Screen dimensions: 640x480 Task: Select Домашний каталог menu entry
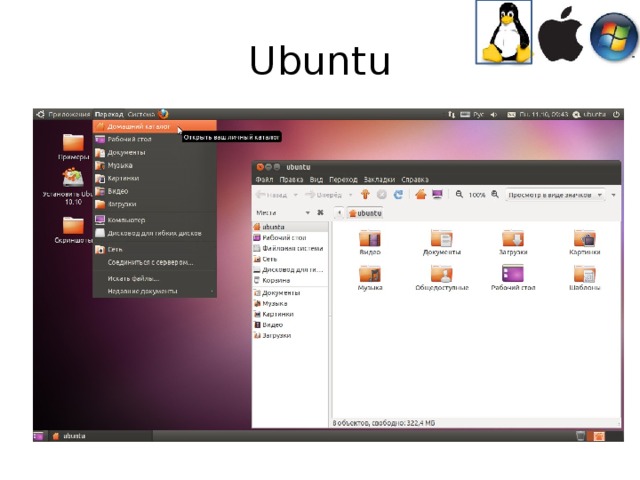coord(155,127)
